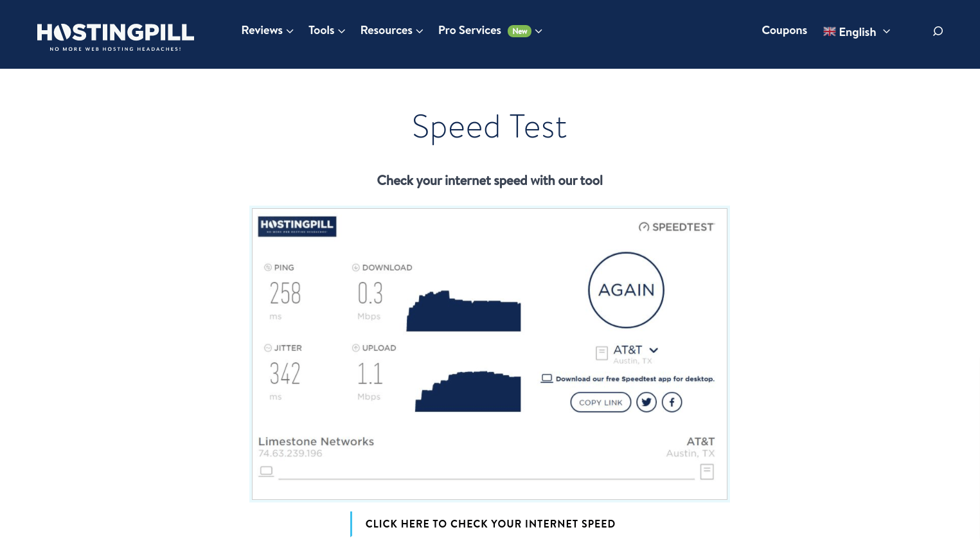
Task: Open the English language dropdown chevron
Action: click(x=886, y=31)
